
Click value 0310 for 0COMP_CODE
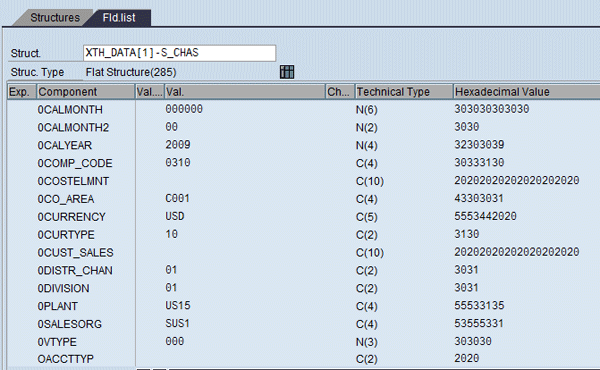(x=178, y=163)
